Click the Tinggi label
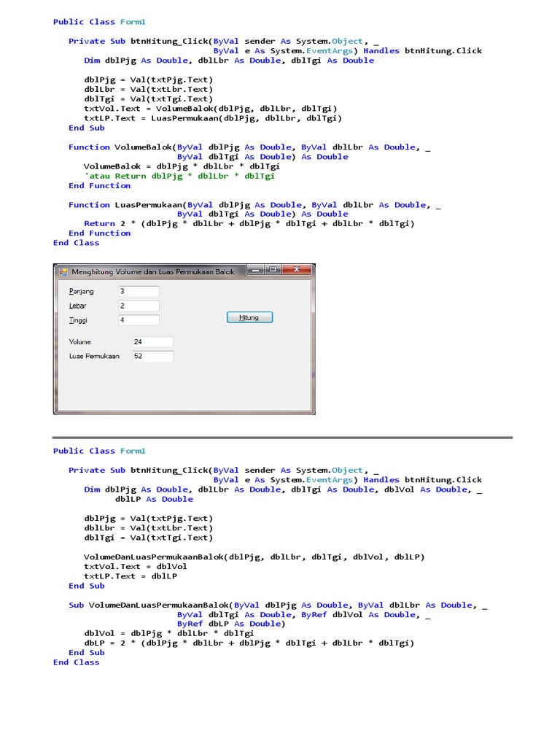This screenshot has height=747, width=560. click(x=78, y=320)
